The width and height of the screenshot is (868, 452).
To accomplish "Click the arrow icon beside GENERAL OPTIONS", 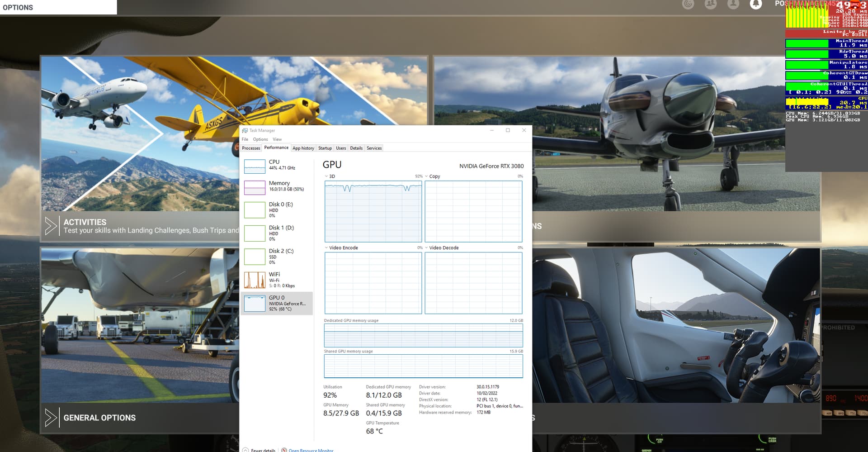I will pyautogui.click(x=51, y=418).
